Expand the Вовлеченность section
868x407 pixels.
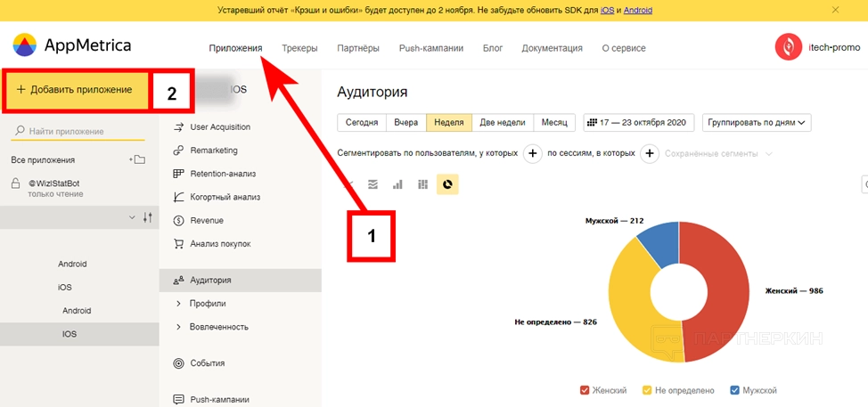[179, 327]
